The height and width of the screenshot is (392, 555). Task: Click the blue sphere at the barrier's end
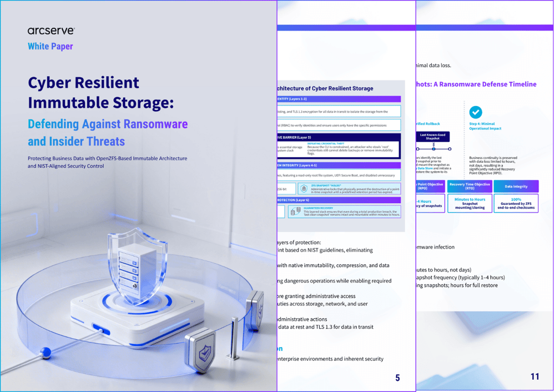point(47,353)
